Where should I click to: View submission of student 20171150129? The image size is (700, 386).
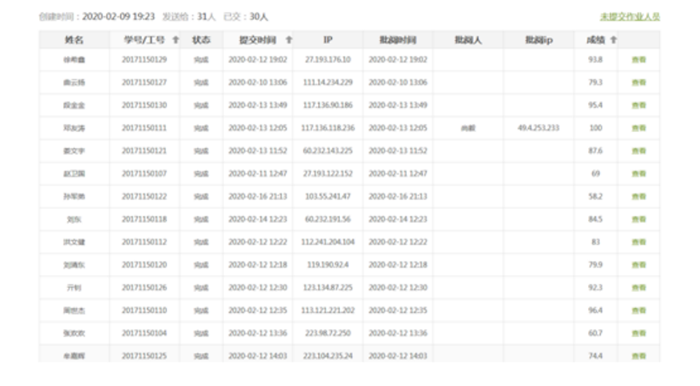click(639, 60)
